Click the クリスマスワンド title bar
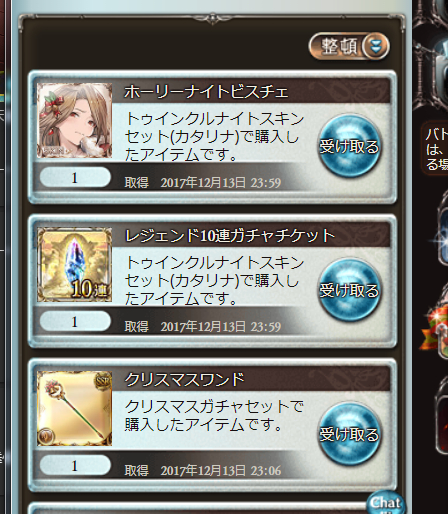This screenshot has width=448, height=514. 251,379
